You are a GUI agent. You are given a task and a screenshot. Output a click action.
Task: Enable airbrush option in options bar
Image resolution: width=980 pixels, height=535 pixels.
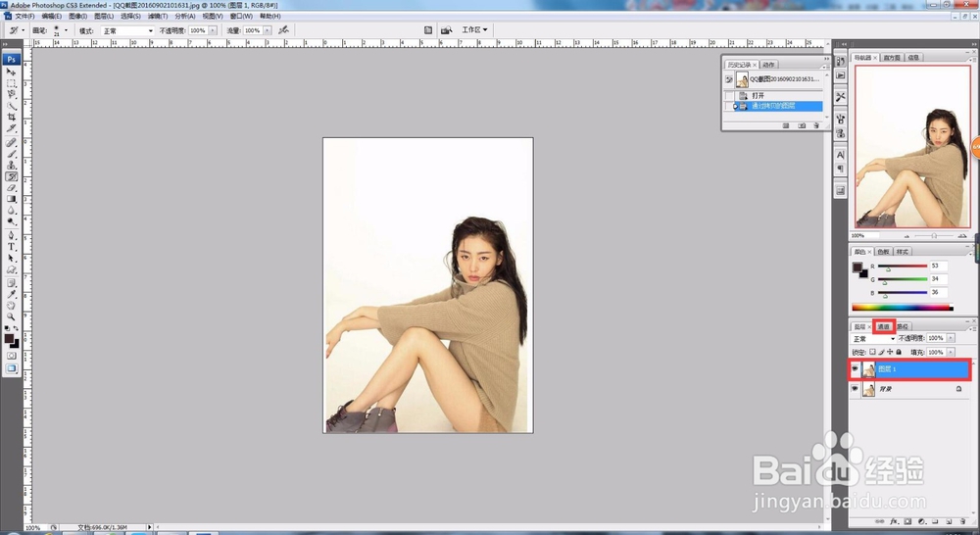coord(283,30)
